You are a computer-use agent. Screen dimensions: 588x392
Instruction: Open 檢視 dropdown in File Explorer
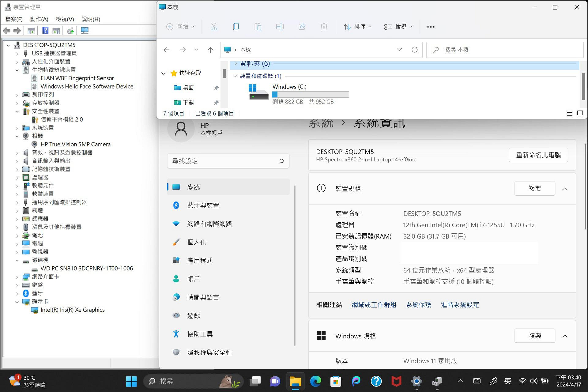(398, 27)
